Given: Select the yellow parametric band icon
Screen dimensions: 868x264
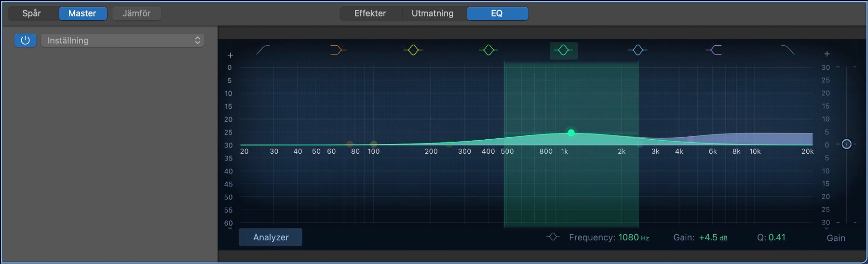Looking at the screenshot, I should (x=413, y=50).
